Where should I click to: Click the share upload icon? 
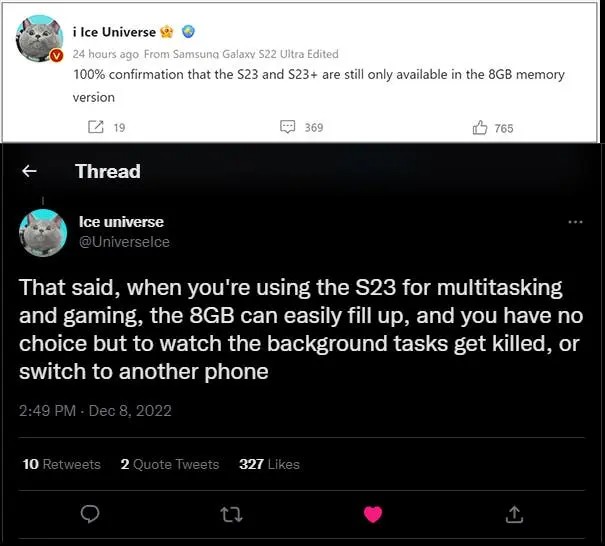click(x=514, y=514)
